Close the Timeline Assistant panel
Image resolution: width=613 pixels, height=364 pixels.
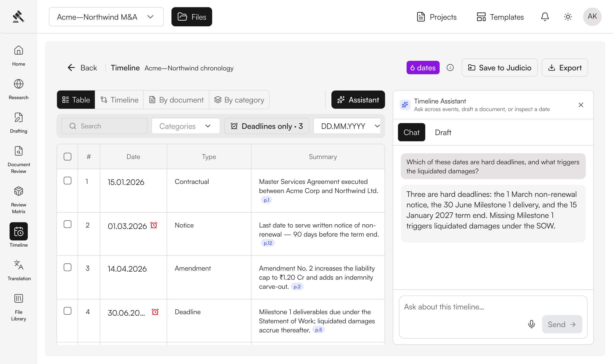[581, 105]
